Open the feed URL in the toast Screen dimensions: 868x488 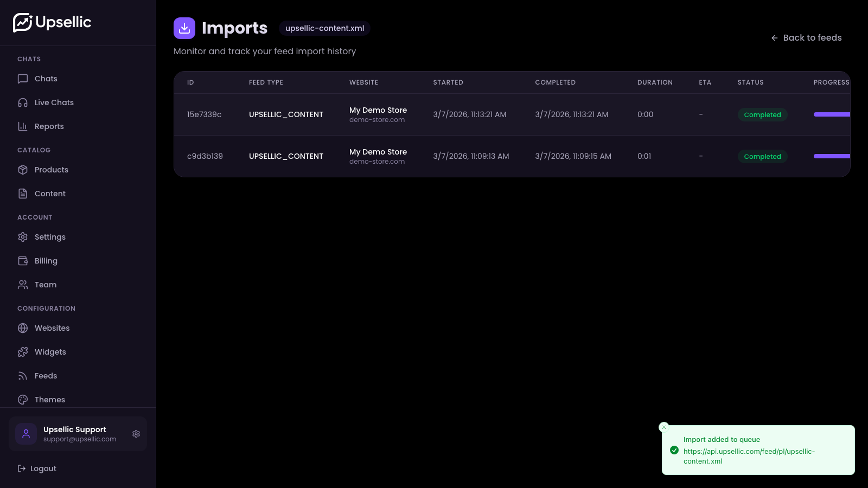[749, 456]
